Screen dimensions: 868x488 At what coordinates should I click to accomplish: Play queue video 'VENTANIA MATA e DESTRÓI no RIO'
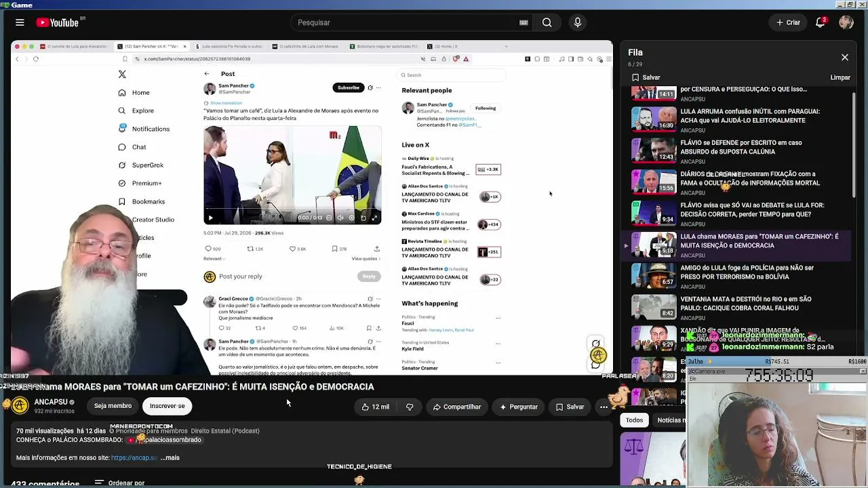740,308
